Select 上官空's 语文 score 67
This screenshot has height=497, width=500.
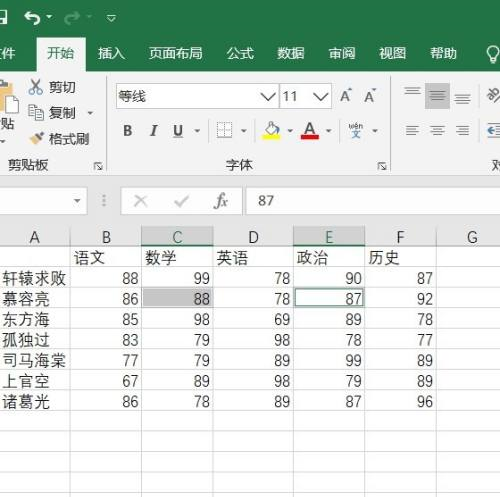[106, 380]
